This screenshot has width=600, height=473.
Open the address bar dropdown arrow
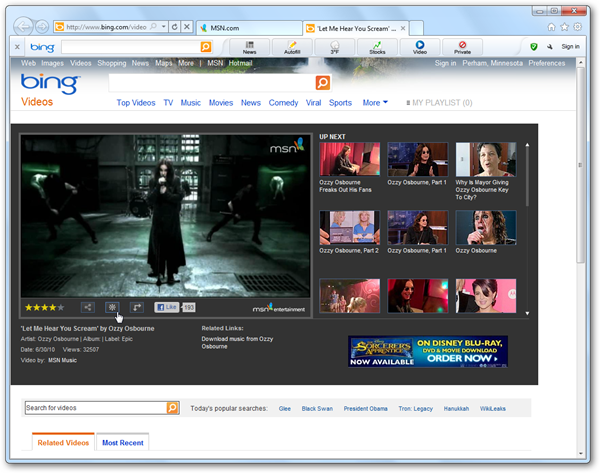tap(161, 26)
